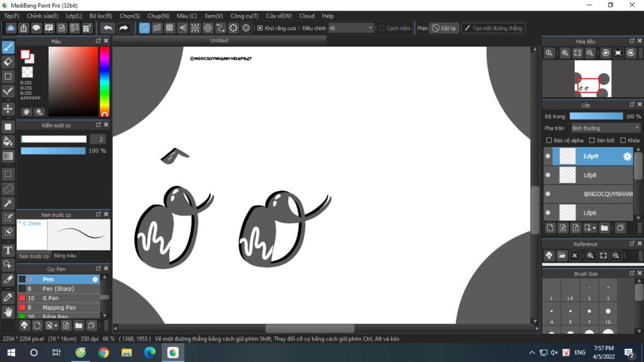Open Chỉnh sửa(E) edit menu
644x362 pixels.
pos(43,16)
